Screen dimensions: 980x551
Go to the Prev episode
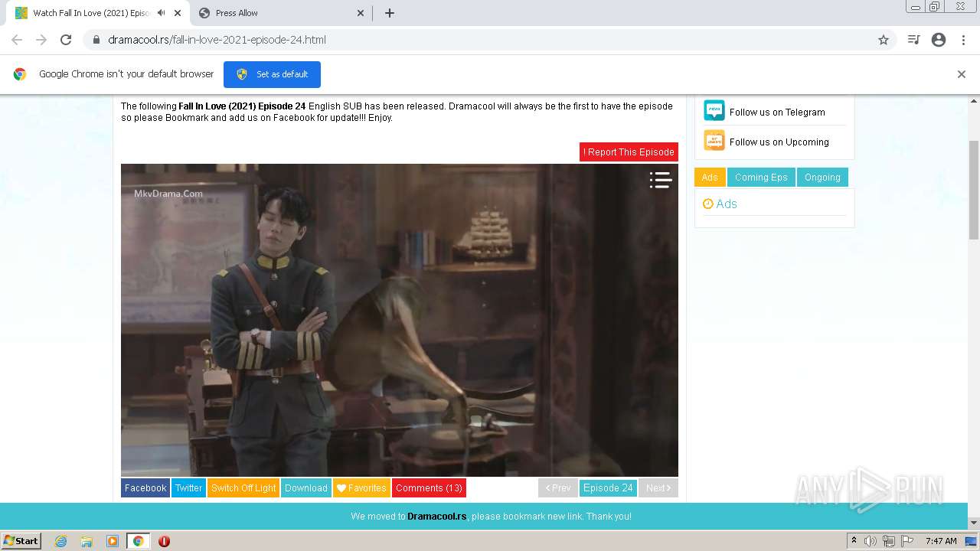coord(558,488)
